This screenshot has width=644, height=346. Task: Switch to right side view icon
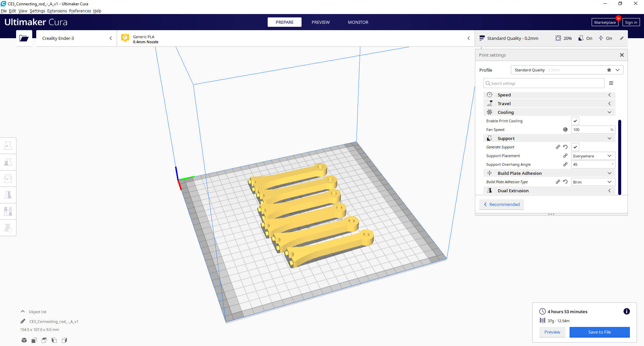pyautogui.click(x=64, y=340)
